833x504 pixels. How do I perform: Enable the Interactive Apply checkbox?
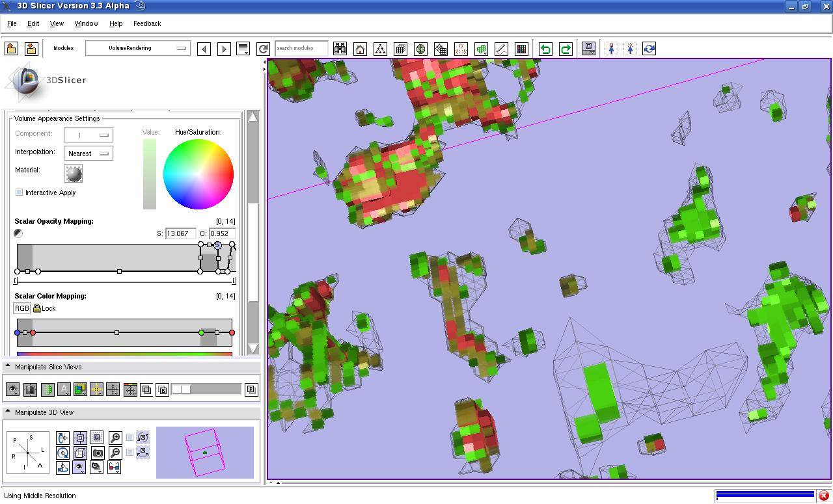click(x=20, y=192)
